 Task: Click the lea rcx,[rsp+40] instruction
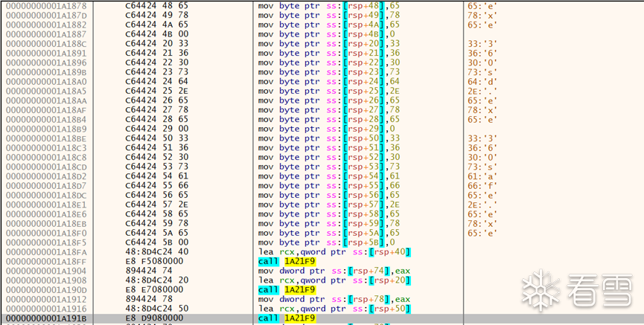point(334,252)
